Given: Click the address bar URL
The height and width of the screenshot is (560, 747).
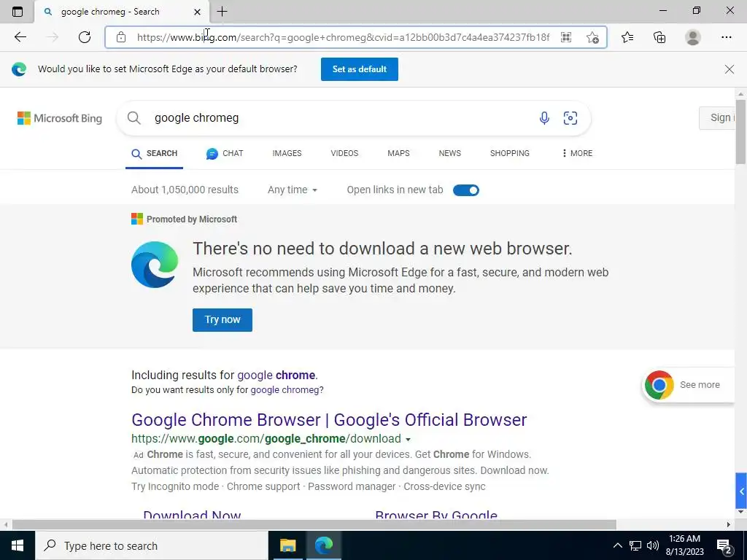Looking at the screenshot, I should click(x=343, y=37).
